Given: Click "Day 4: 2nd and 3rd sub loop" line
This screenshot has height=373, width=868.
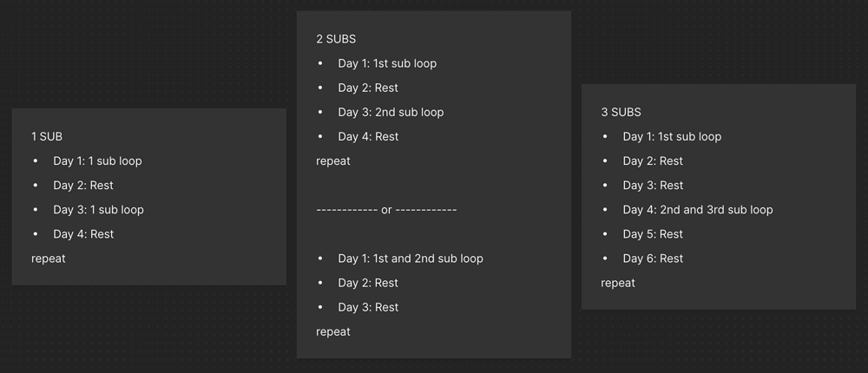Looking at the screenshot, I should pos(698,210).
